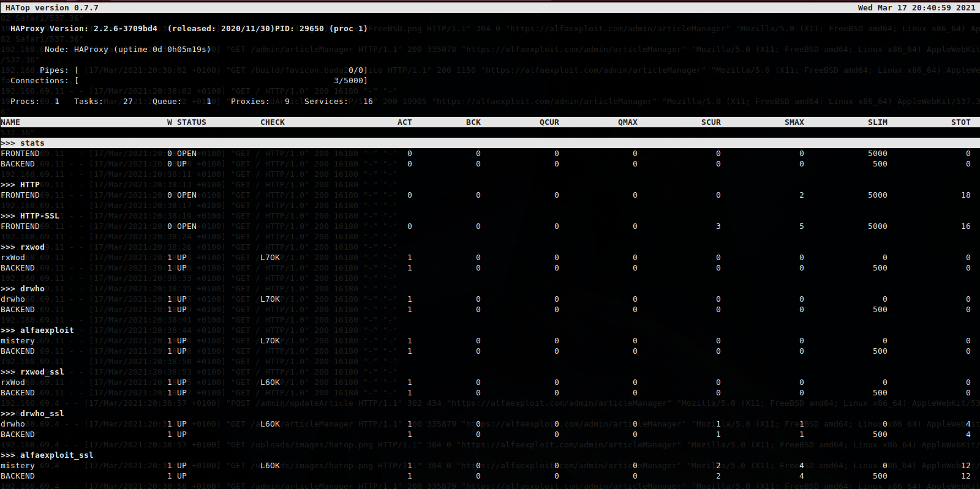
Task: Click the Pipes 0/0 usage bar
Action: (222, 70)
